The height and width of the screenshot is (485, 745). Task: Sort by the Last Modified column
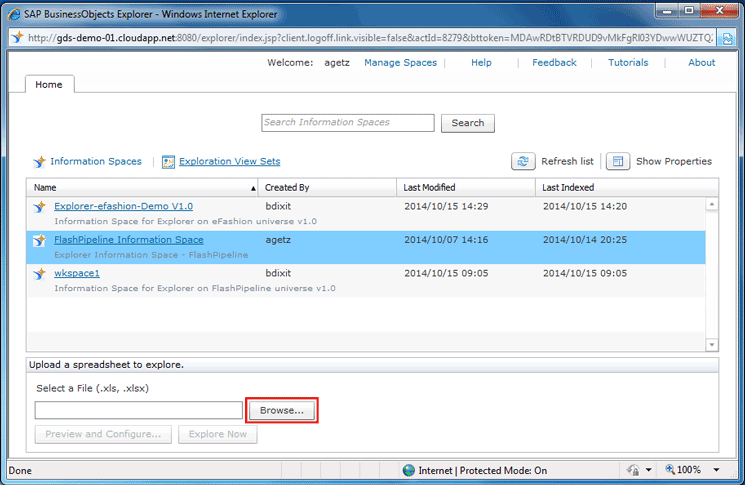click(x=466, y=188)
